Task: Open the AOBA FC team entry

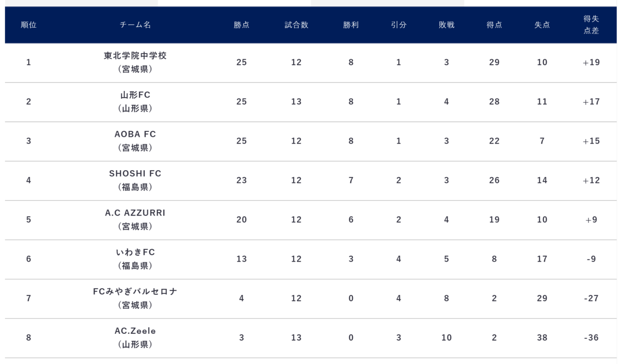Action: tap(135, 134)
